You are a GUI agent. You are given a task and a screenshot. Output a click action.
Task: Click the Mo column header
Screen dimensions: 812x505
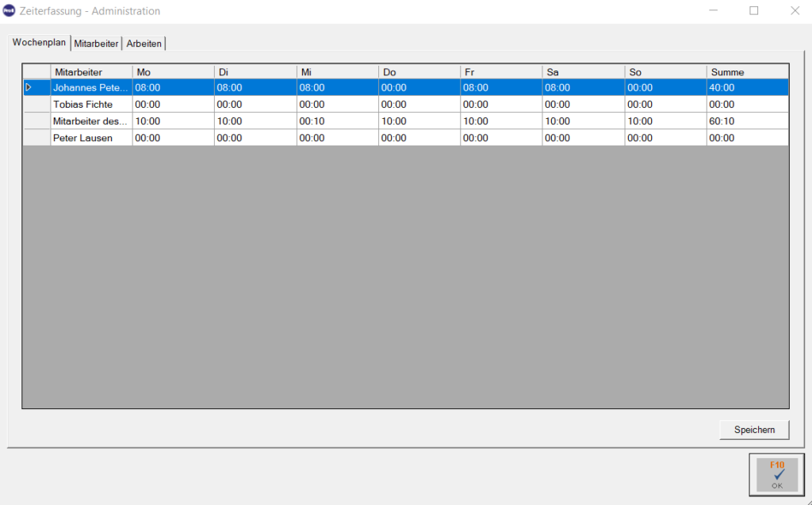(174, 72)
